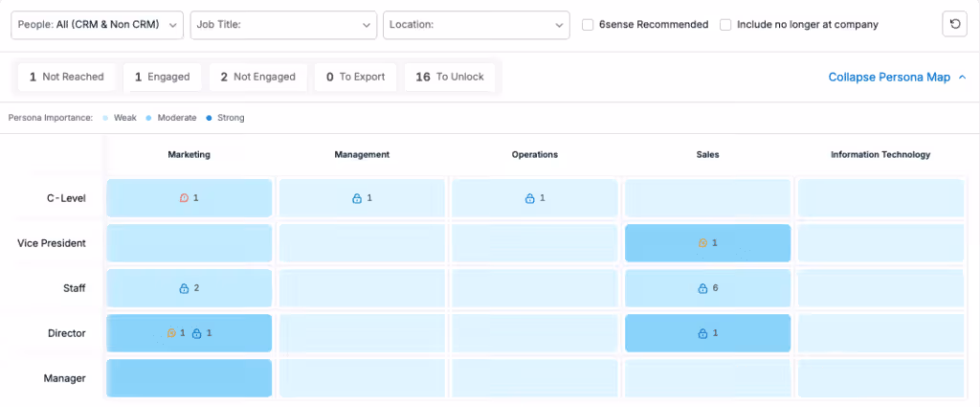Click the orange icon in Director Marketing cell
The image size is (980, 407).
coord(171,333)
